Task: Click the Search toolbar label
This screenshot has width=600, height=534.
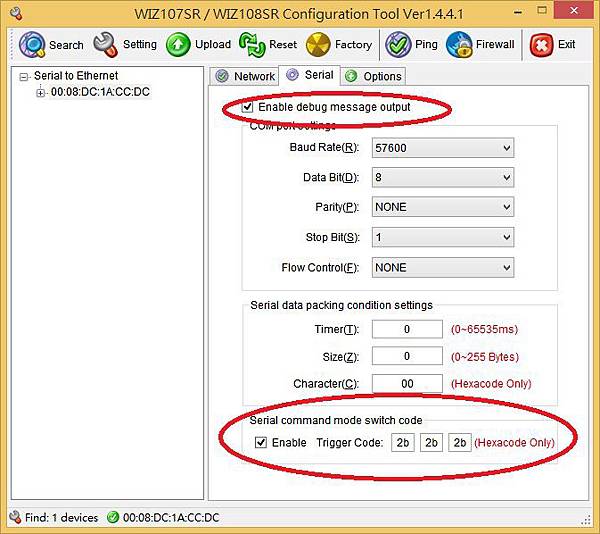Action: (x=66, y=45)
